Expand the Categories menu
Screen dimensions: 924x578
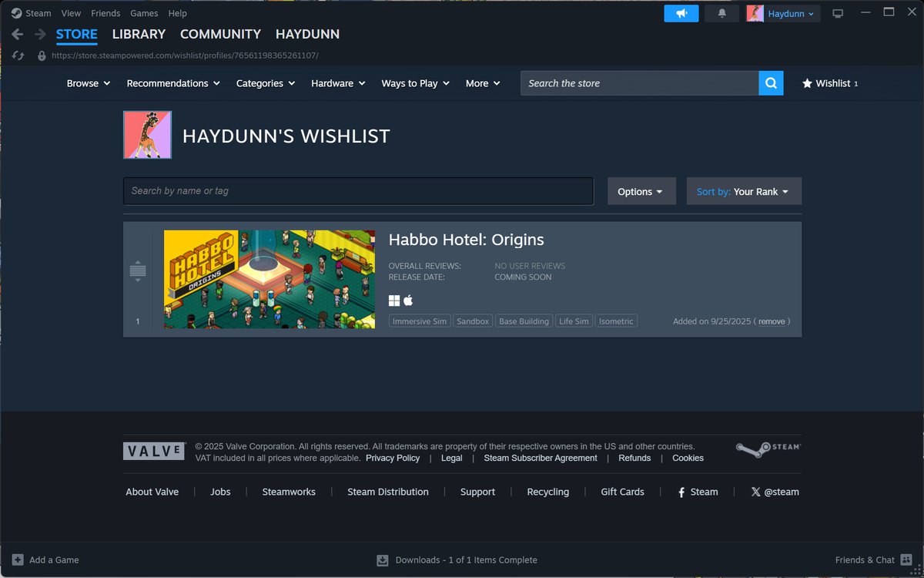pos(266,83)
